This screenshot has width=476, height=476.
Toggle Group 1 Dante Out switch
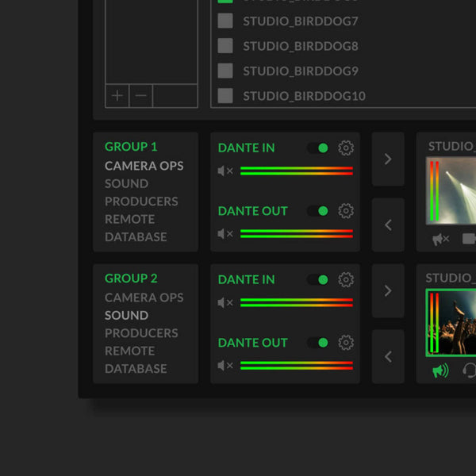click(x=318, y=211)
